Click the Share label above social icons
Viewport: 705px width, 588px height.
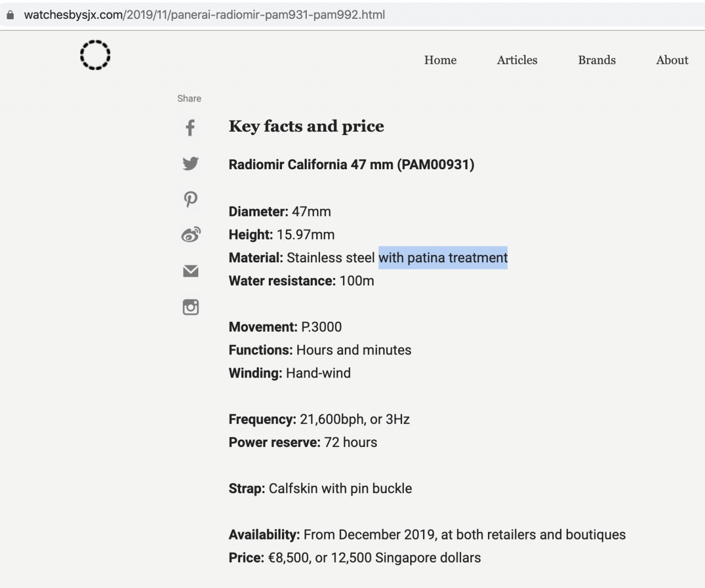(189, 99)
